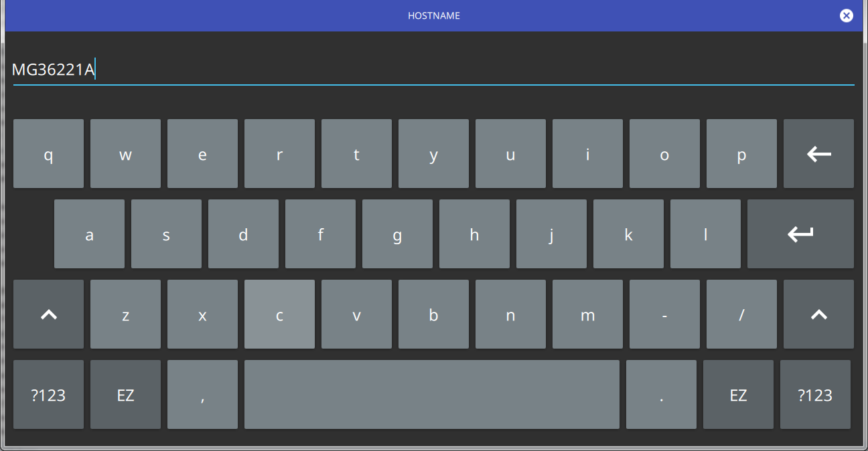Tap the letter a key

(89, 234)
